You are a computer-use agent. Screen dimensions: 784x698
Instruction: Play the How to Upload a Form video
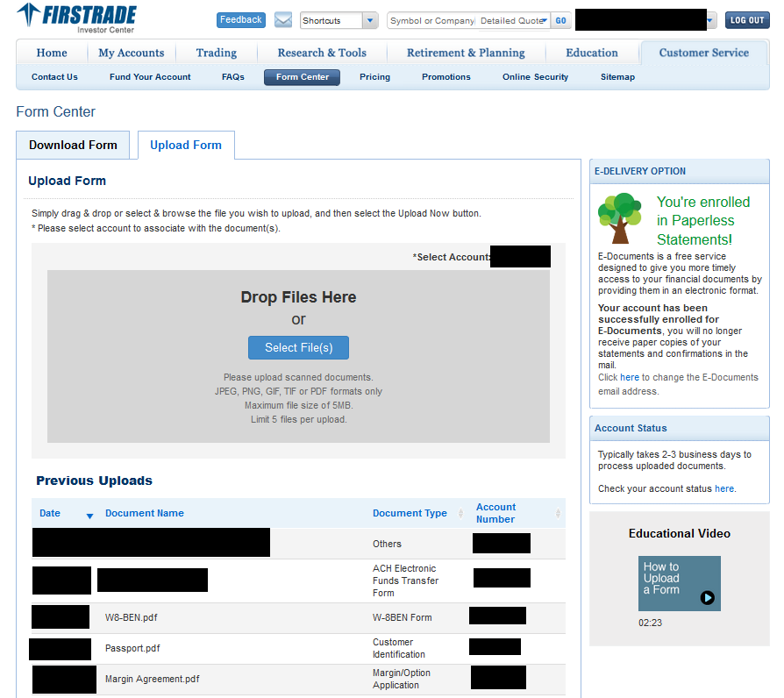coord(707,598)
